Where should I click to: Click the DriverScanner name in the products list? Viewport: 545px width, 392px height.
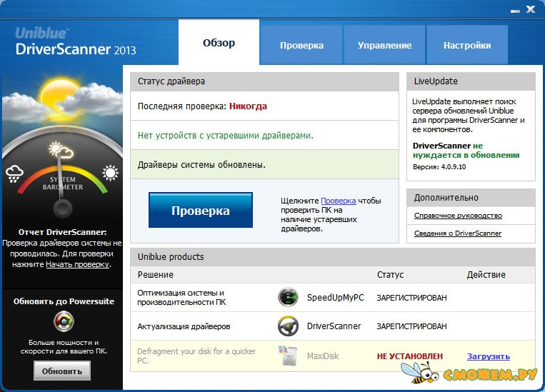(x=334, y=326)
